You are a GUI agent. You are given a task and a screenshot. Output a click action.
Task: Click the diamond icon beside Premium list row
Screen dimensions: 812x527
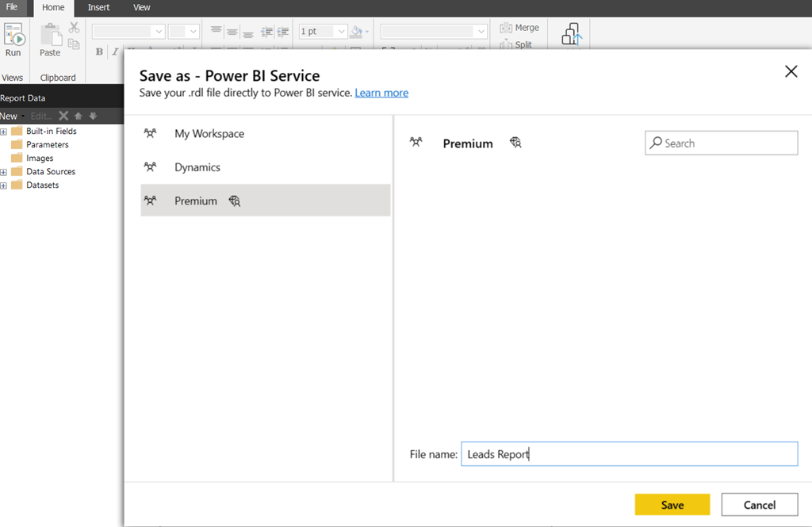coord(235,200)
